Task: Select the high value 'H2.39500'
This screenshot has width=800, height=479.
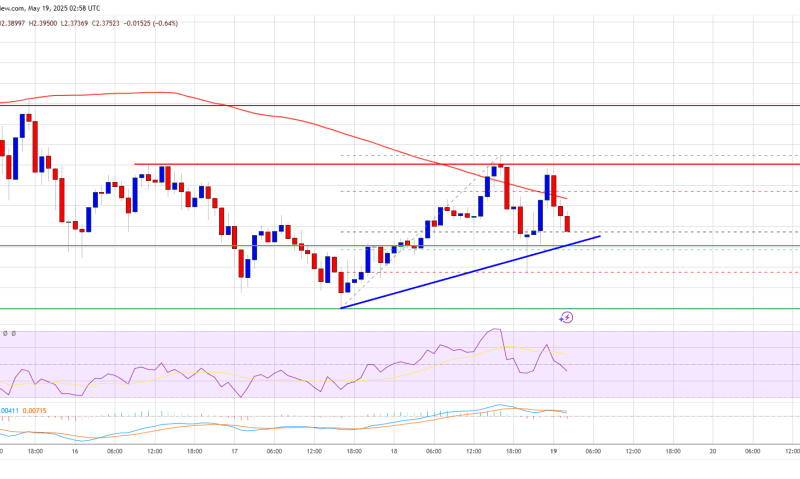Action: [x=43, y=23]
